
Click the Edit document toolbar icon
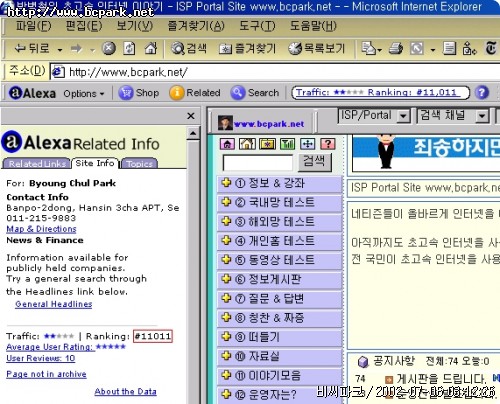(449, 48)
